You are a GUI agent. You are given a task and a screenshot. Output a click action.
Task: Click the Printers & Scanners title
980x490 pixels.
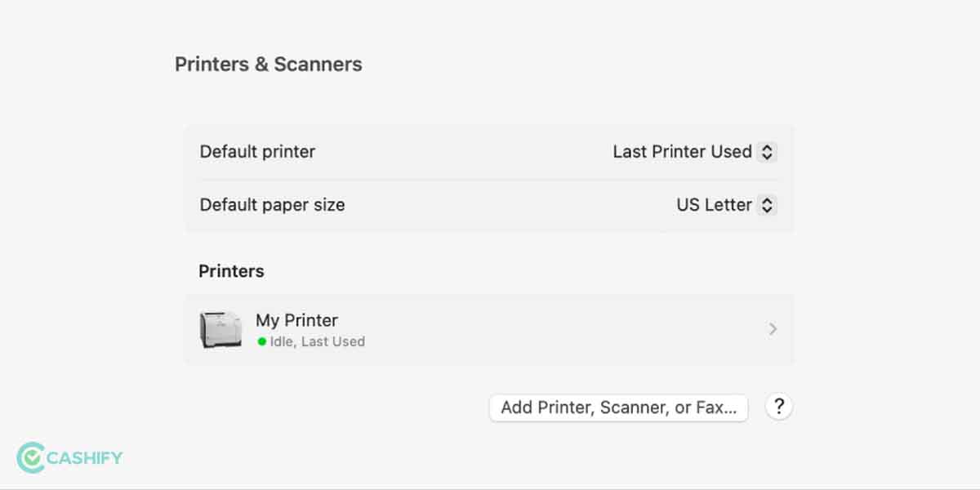click(268, 64)
